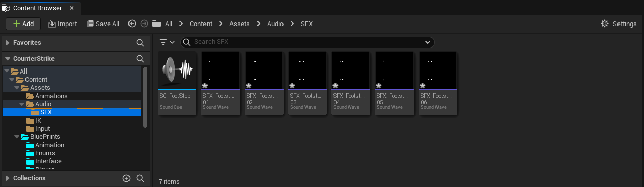Select 'SFX' in the breadcrumb path
The height and width of the screenshot is (187, 644).
[x=307, y=24]
